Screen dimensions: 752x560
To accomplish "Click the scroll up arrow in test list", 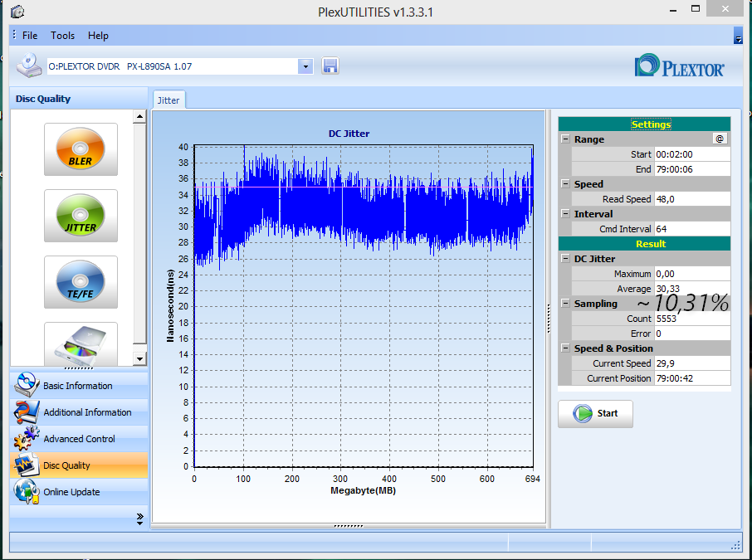I will (x=139, y=116).
